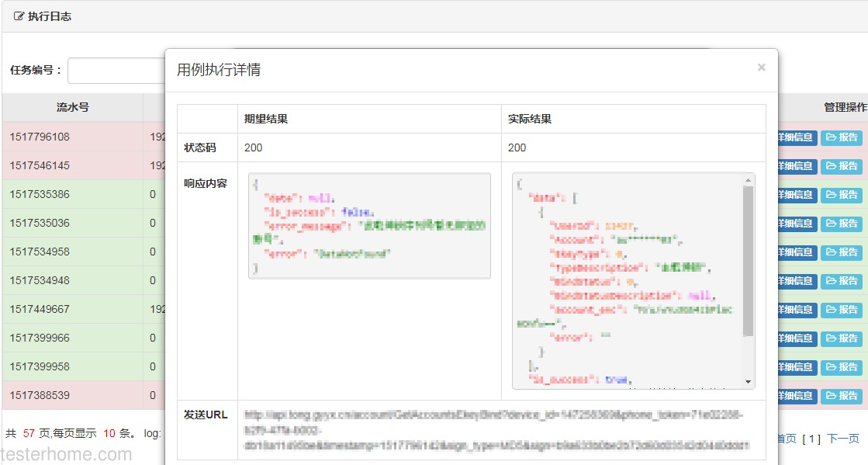Click the 任务编号 input field
Image resolution: width=868 pixels, height=465 pixels.
click(116, 71)
